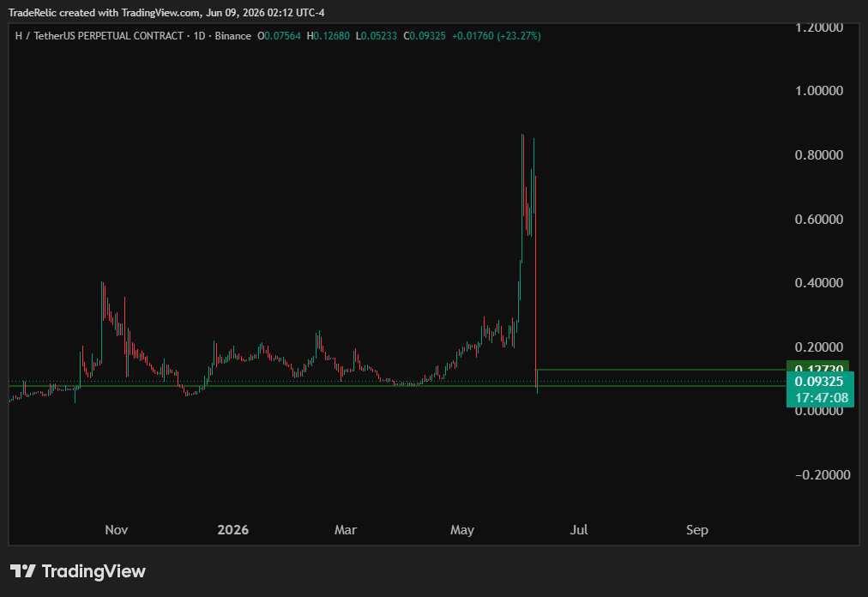
Task: Click the countdown timer 17:47:08
Action: [822, 398]
